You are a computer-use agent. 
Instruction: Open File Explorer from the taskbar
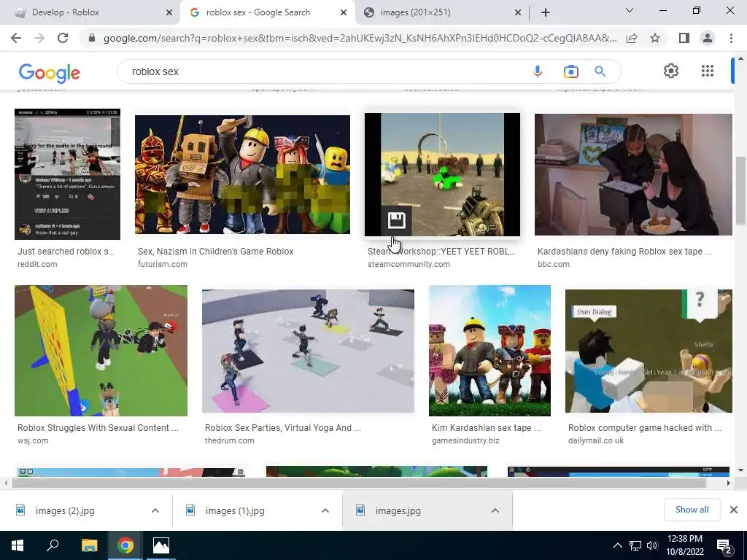[x=89, y=545]
